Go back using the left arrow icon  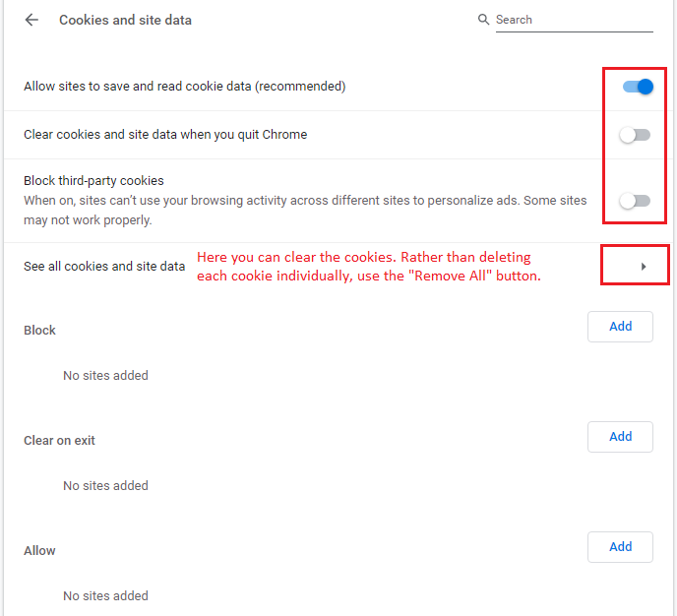coord(31,20)
